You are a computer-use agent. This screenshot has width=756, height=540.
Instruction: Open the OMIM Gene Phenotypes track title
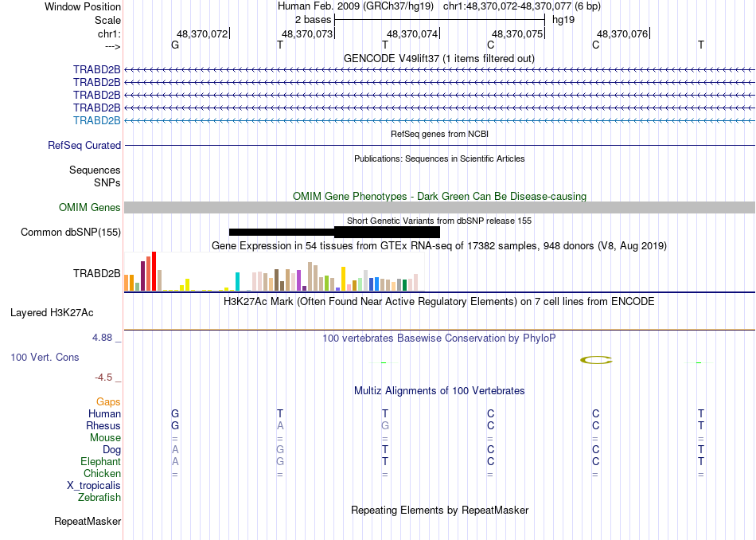click(439, 196)
